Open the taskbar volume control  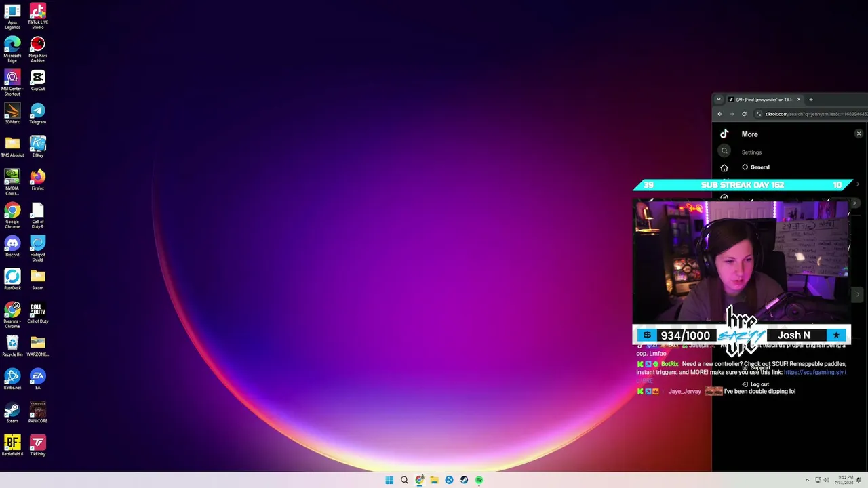826,480
